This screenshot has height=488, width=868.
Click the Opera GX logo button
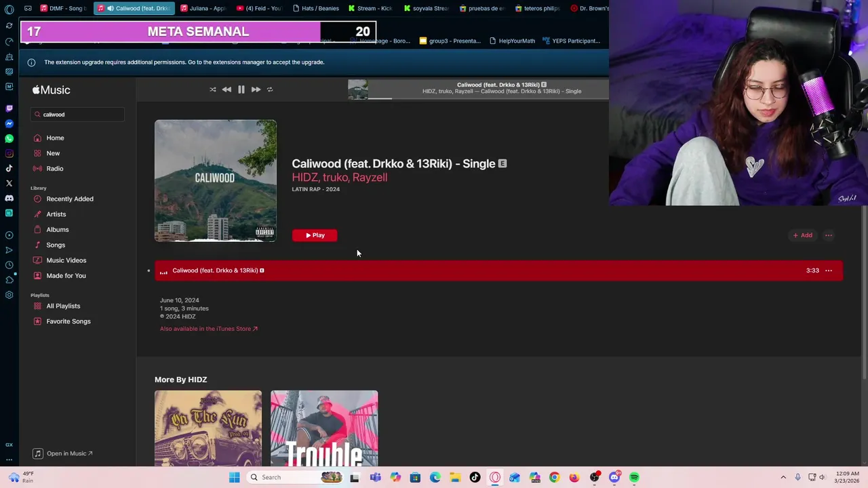(x=9, y=9)
